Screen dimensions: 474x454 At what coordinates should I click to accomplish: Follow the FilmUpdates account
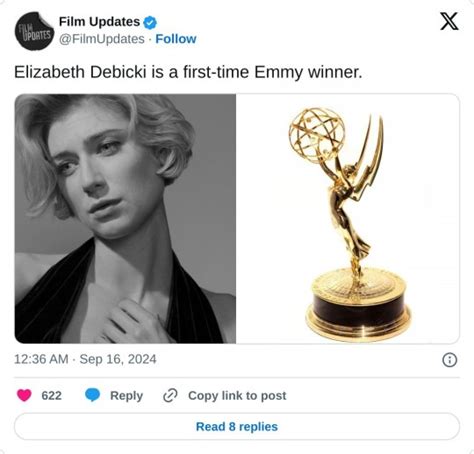click(x=176, y=39)
